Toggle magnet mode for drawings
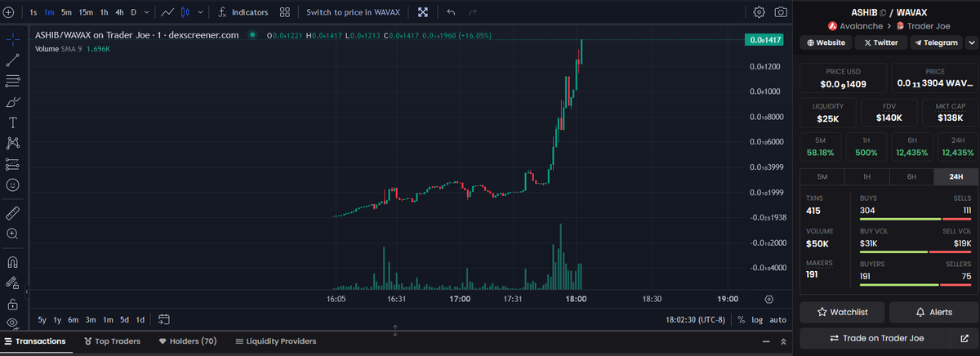This screenshot has width=980, height=356. (12, 262)
